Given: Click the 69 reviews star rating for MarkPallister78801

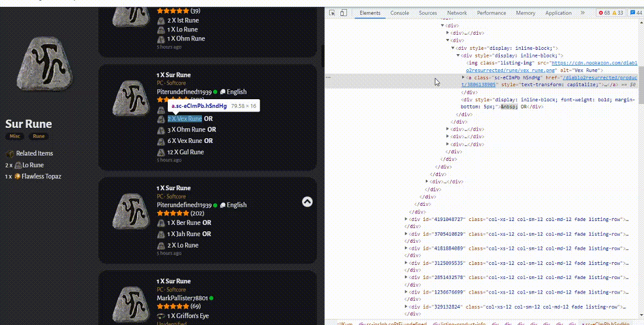Looking at the screenshot, I should tap(179, 307).
